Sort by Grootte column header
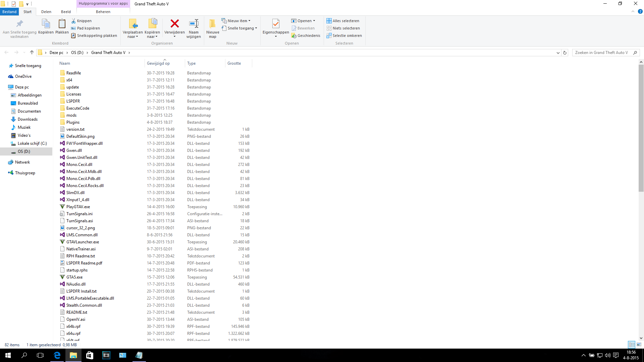 click(x=234, y=63)
